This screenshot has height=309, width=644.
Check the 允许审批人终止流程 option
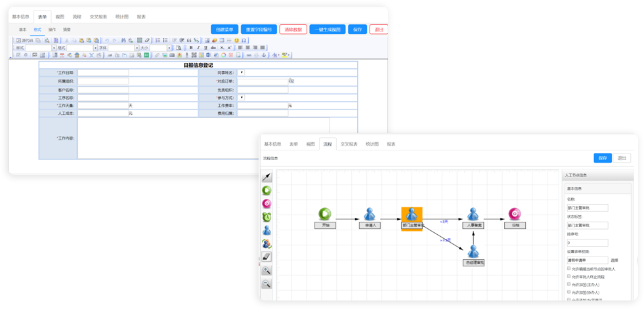[569, 277]
